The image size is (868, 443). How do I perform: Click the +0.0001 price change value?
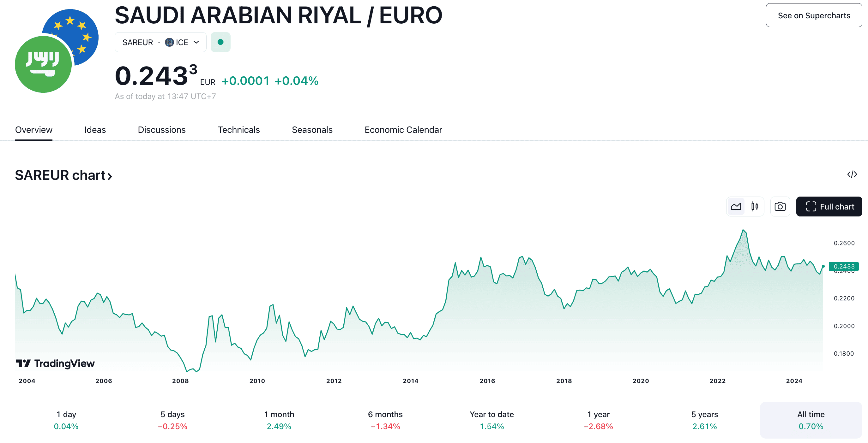pyautogui.click(x=246, y=81)
